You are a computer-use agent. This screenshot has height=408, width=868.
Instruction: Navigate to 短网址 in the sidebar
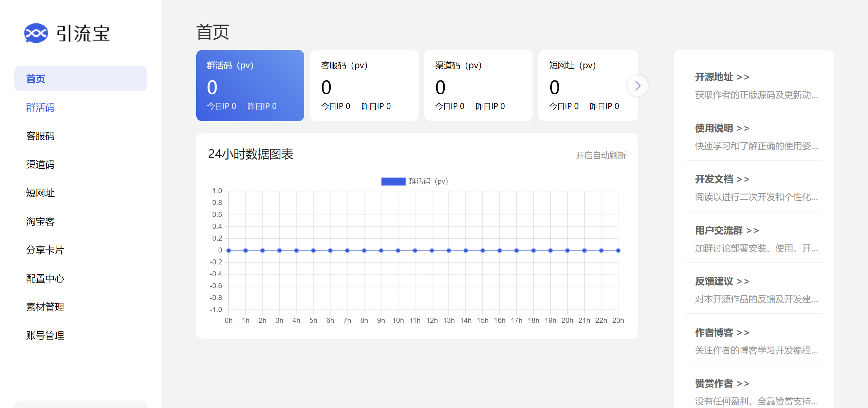pyautogui.click(x=40, y=193)
